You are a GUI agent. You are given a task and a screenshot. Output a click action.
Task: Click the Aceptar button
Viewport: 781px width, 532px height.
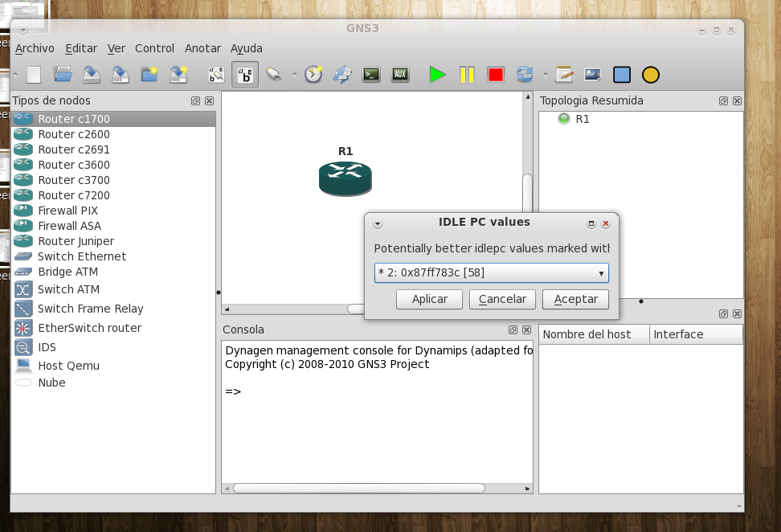tap(575, 300)
